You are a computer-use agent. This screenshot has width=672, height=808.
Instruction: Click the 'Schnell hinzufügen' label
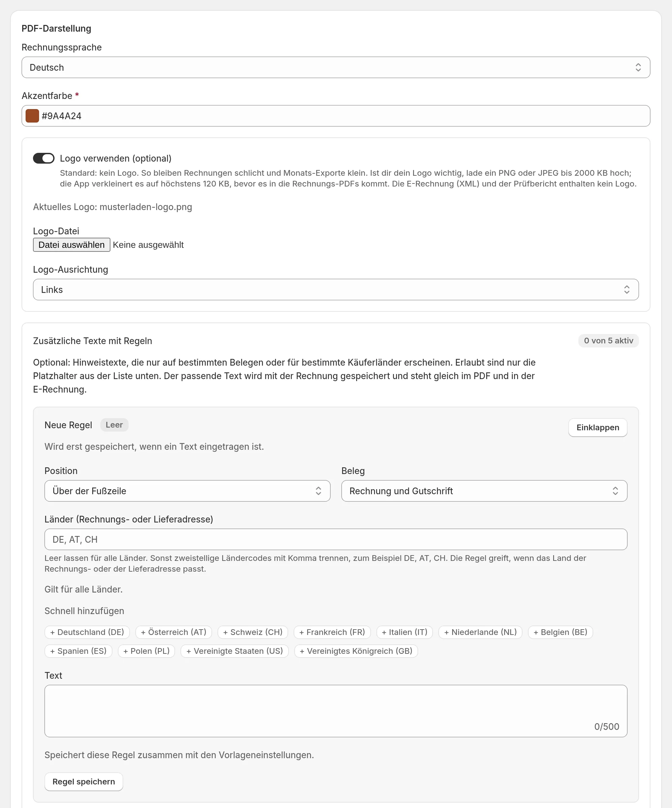click(x=84, y=611)
